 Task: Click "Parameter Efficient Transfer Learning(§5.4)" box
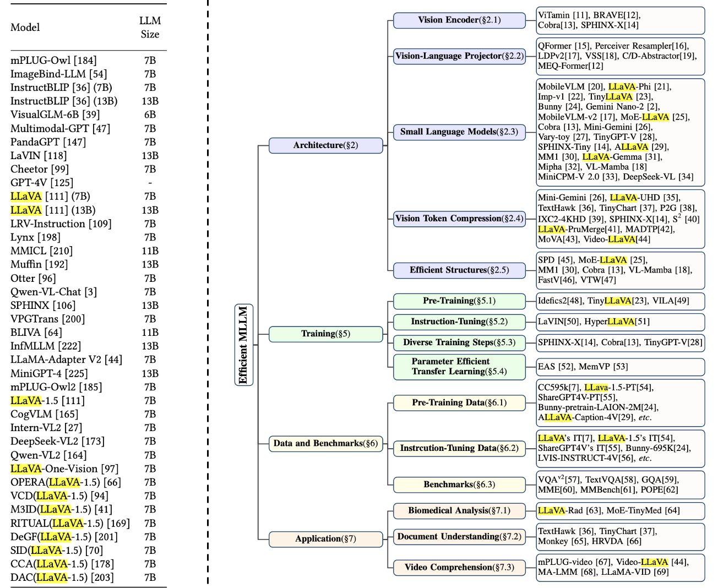coord(459,367)
